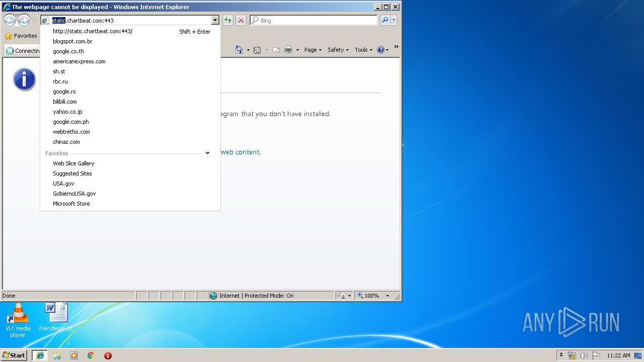
Task: Click the network tray icon
Action: pyautogui.click(x=572, y=355)
